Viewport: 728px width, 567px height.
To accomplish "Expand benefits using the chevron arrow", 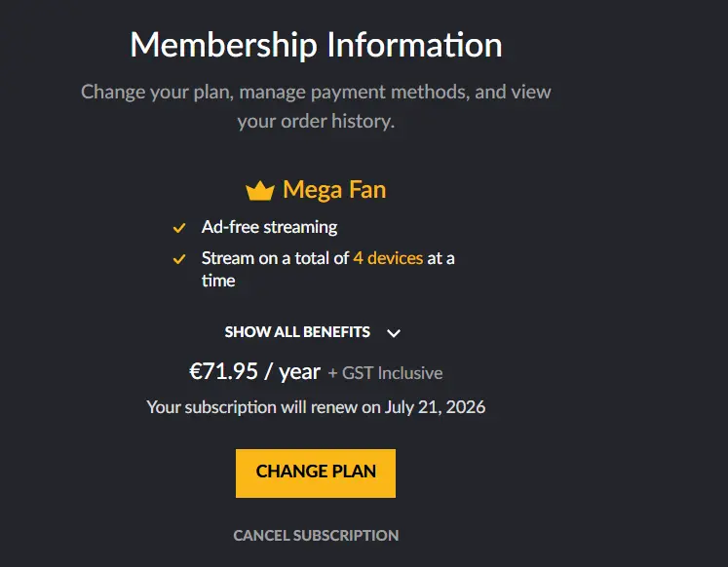I will pos(394,332).
